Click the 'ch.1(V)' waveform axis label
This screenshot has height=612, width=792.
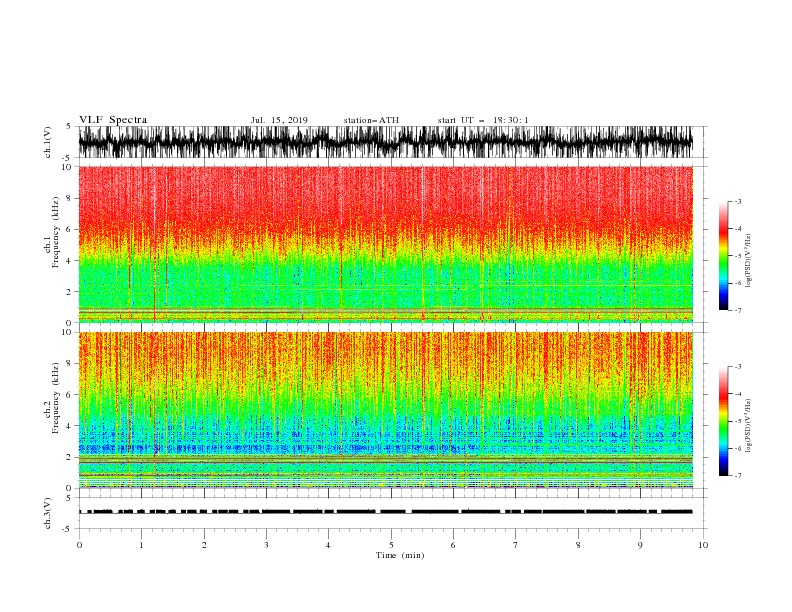point(48,142)
